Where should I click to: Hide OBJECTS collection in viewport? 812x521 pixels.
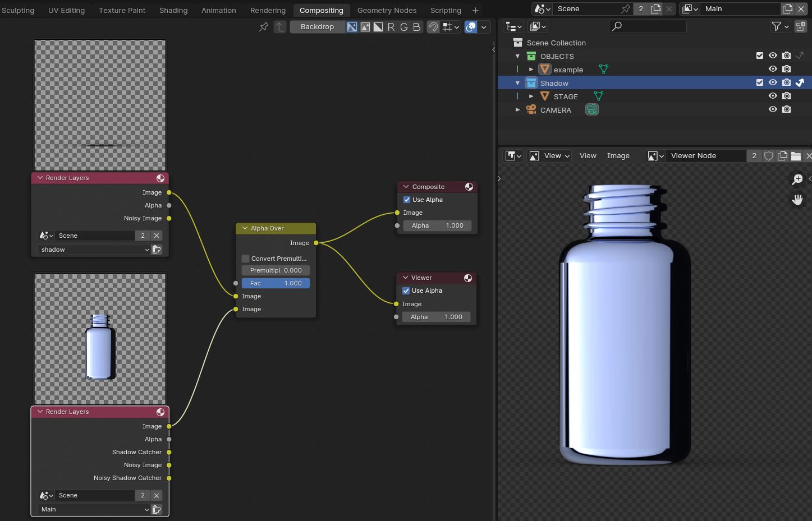pyautogui.click(x=773, y=56)
